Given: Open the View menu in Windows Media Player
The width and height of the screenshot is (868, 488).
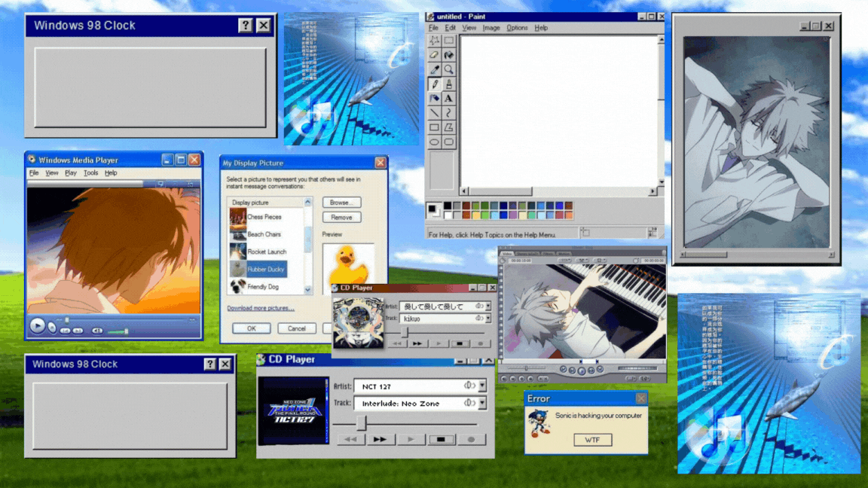Looking at the screenshot, I should coord(52,173).
